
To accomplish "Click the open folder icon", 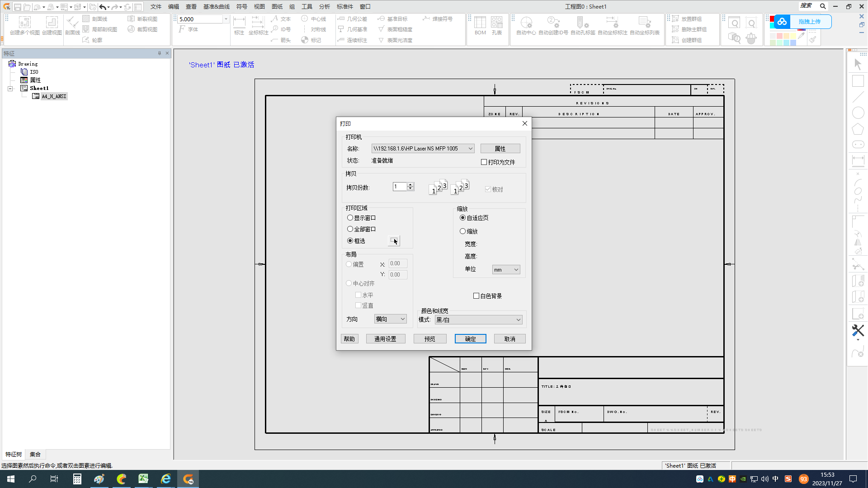I will pos(27,7).
